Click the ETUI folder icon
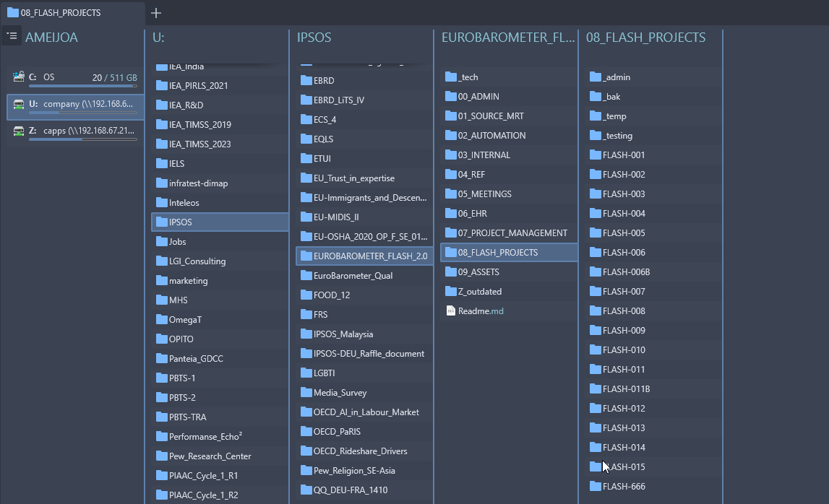 click(x=306, y=158)
